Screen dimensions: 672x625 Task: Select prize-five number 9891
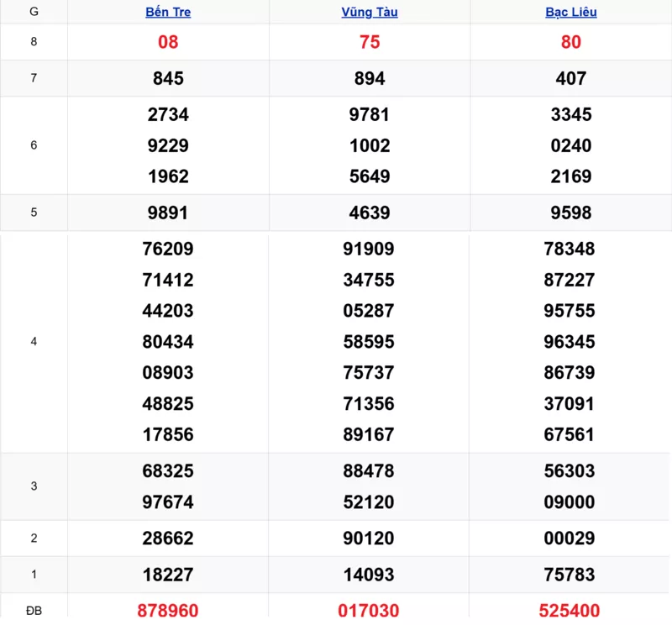(168, 213)
